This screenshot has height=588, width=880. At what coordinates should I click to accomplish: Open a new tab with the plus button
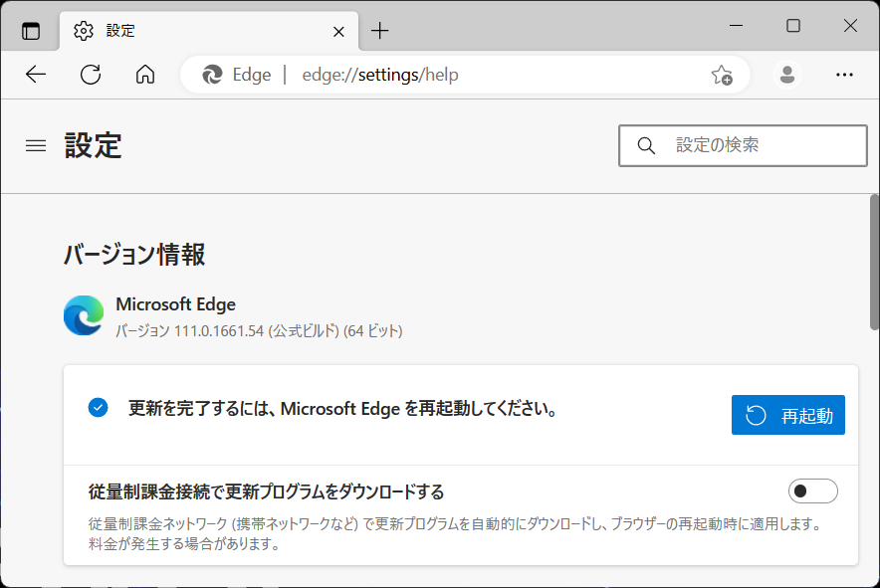[380, 30]
